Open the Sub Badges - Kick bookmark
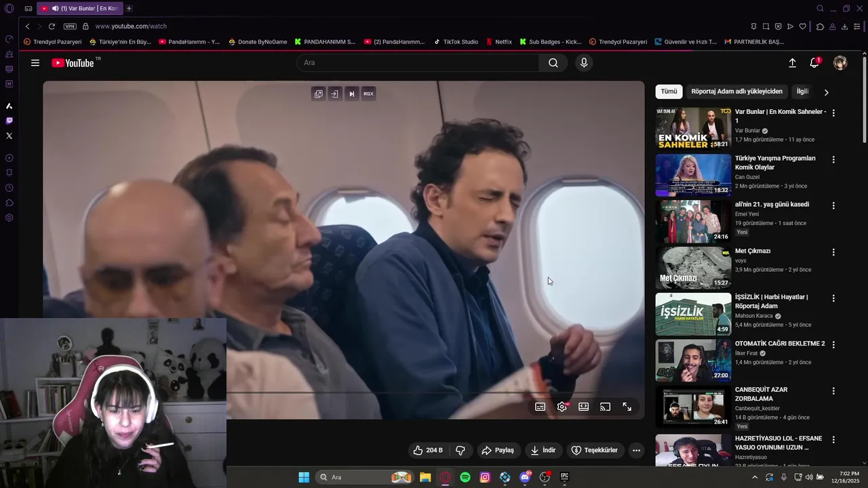Screen dimensions: 868x488 pyautogui.click(x=551, y=42)
